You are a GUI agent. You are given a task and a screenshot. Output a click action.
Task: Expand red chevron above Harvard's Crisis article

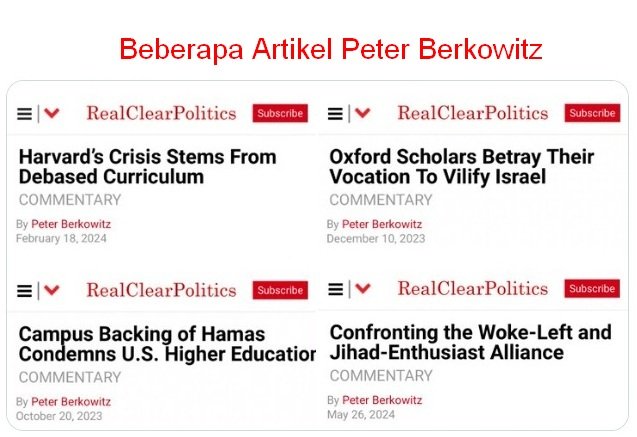tap(52, 114)
